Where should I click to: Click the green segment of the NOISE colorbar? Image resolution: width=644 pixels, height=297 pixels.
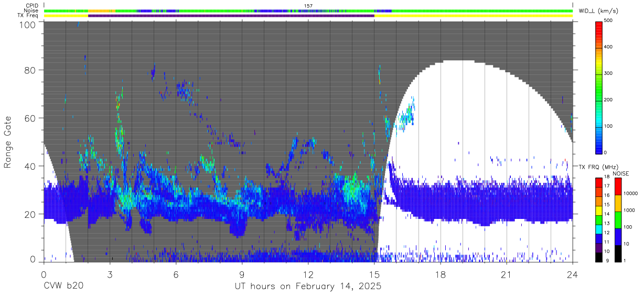point(618,220)
